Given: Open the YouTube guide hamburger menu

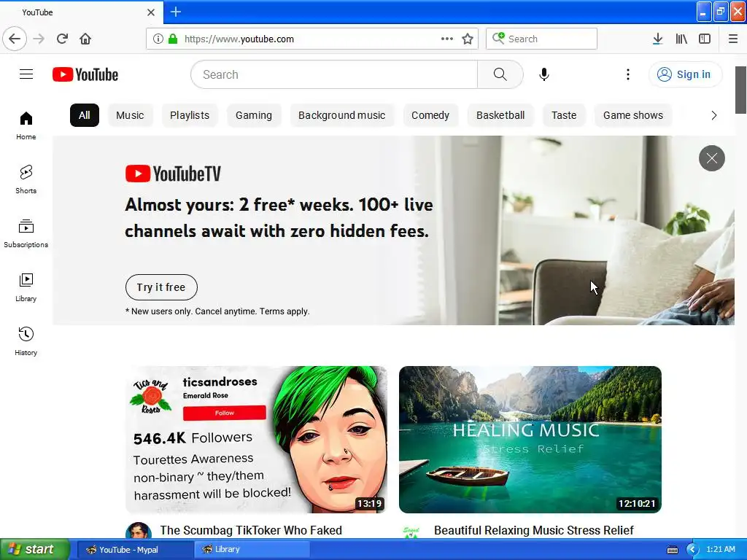Looking at the screenshot, I should (x=26, y=74).
